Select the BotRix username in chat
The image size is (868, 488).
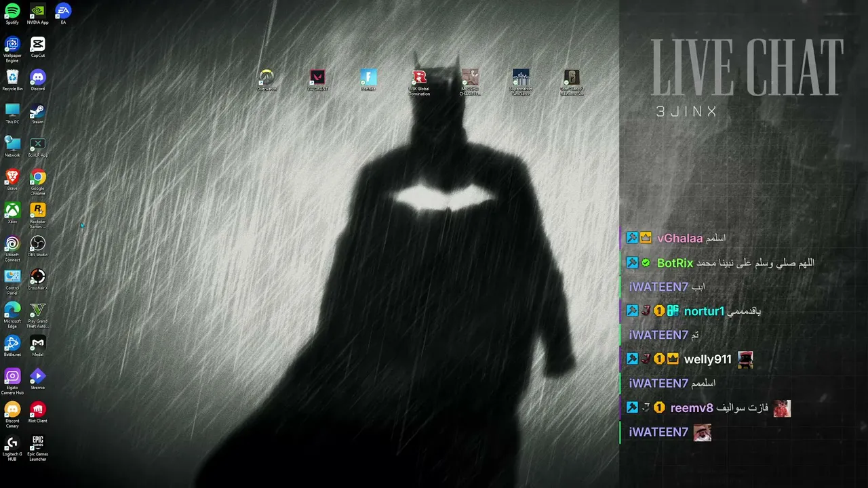coord(675,263)
